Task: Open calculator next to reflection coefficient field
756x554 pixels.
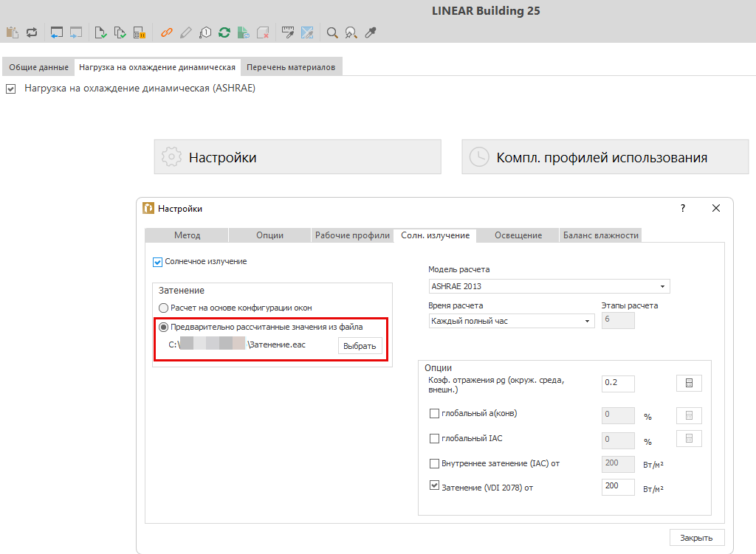Action: pos(689,384)
